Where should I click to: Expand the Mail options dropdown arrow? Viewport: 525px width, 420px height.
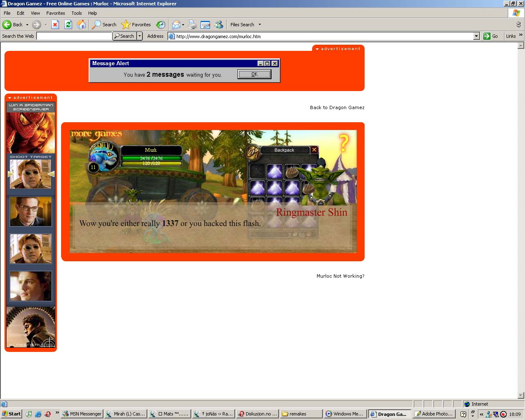click(x=183, y=25)
